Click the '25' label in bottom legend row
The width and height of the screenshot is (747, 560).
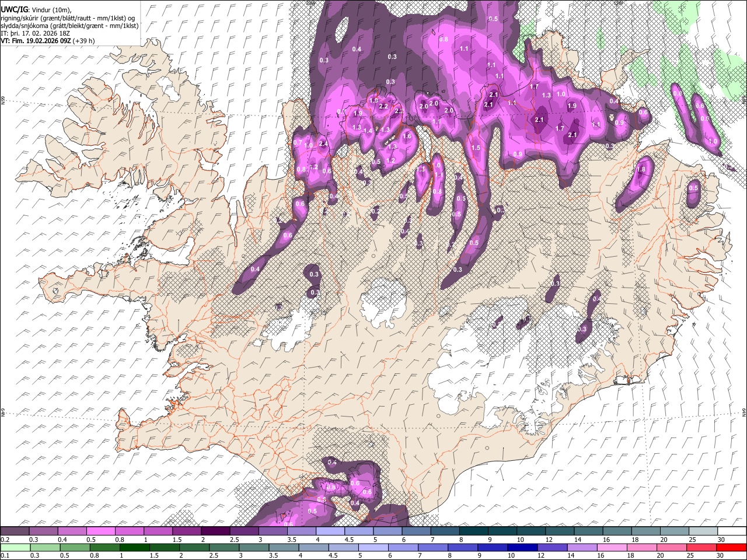point(689,555)
